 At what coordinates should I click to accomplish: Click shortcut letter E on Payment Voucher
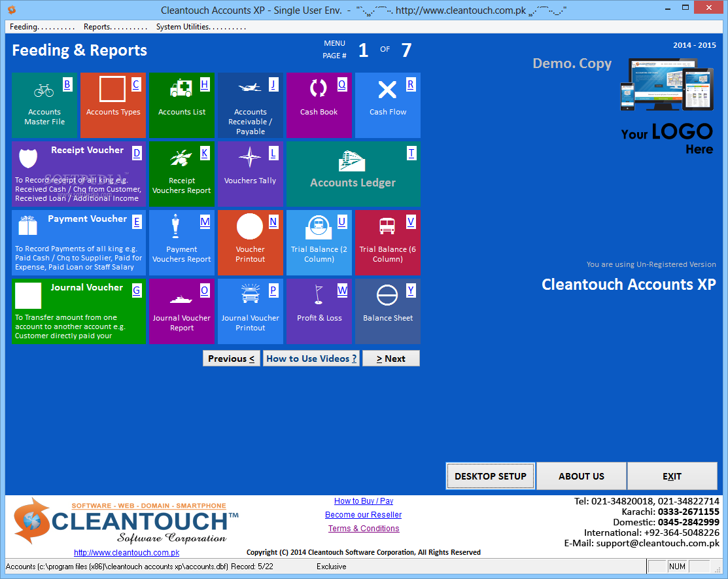pos(136,222)
